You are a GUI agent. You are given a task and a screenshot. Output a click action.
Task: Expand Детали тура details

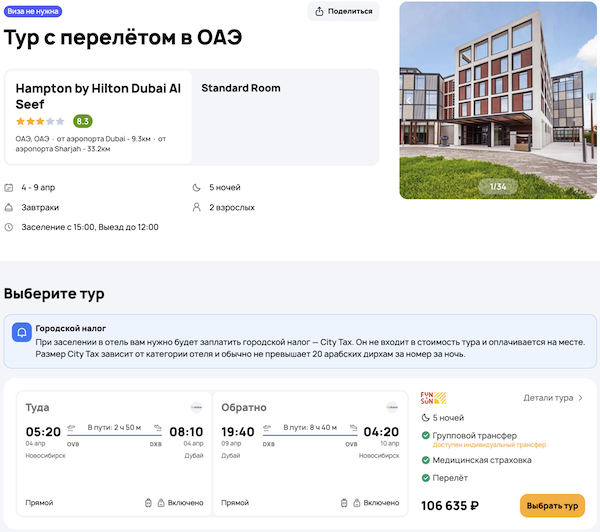(554, 398)
